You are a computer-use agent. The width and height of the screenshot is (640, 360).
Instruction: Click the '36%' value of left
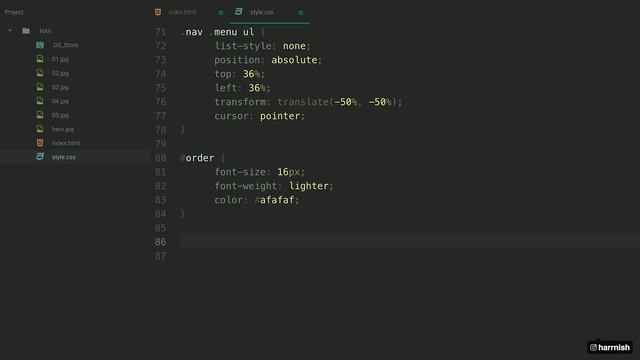pos(257,88)
